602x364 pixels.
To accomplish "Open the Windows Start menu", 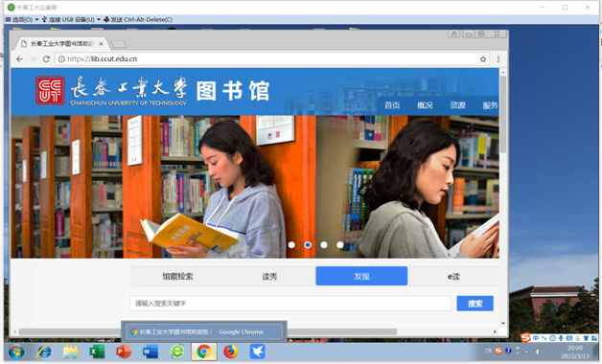I will click(x=16, y=352).
